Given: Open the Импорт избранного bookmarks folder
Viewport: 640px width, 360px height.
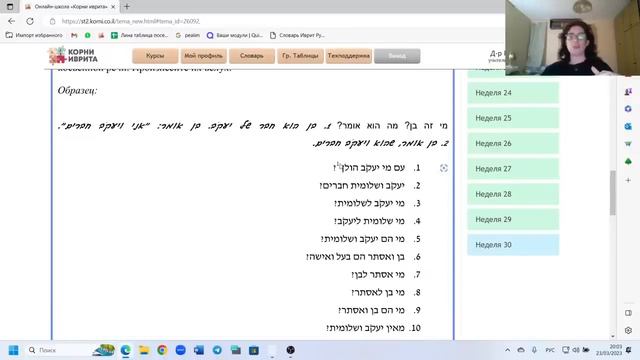Looking at the screenshot, I should (x=34, y=36).
